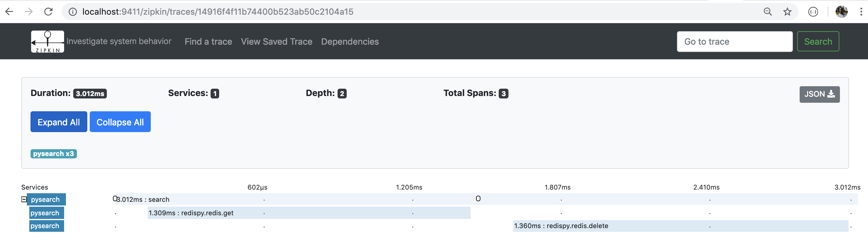The width and height of the screenshot is (868, 244).
Task: Download trace with JSON button
Action: [819, 94]
